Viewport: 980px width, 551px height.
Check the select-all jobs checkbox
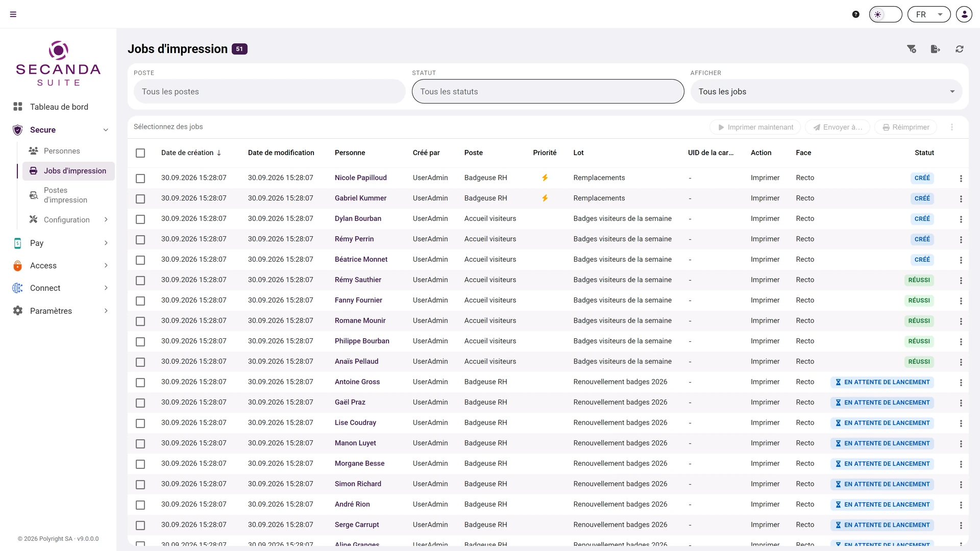pos(140,153)
